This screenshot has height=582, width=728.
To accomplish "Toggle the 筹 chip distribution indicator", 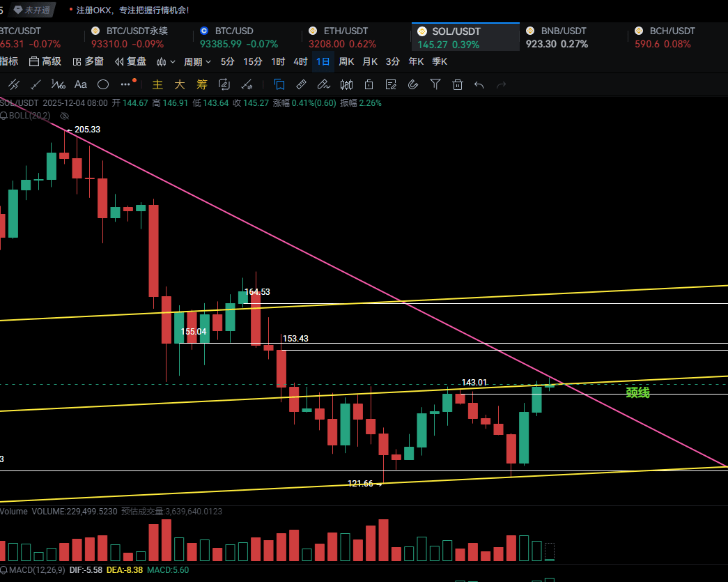I will pyautogui.click(x=202, y=85).
